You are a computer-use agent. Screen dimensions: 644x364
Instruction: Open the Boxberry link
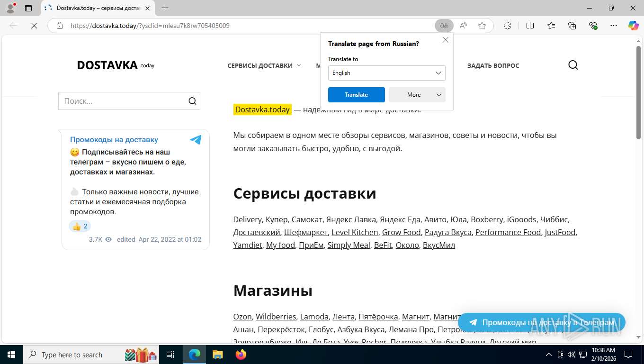coord(487,219)
